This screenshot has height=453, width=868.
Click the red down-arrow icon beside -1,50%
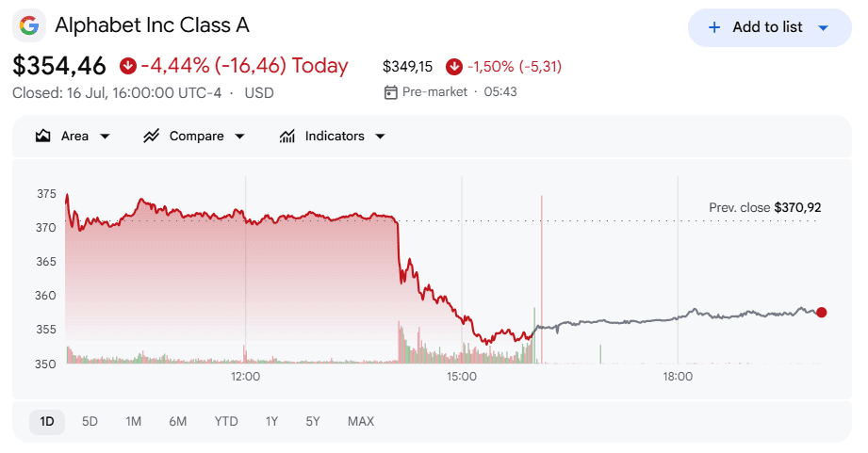tap(454, 67)
